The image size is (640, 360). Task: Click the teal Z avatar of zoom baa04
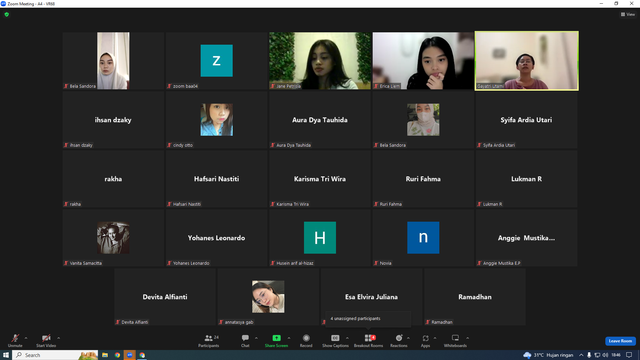click(217, 61)
